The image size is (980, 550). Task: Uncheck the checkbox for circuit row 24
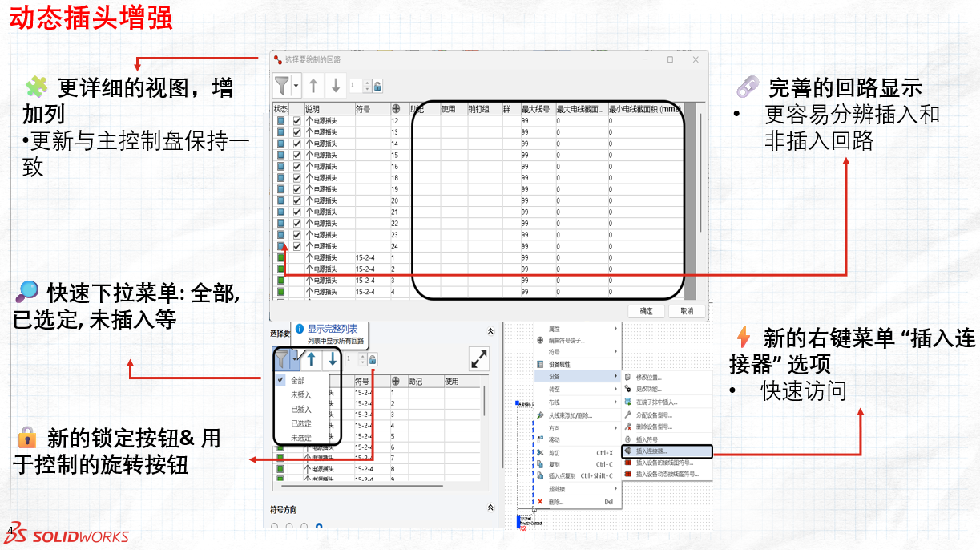297,246
